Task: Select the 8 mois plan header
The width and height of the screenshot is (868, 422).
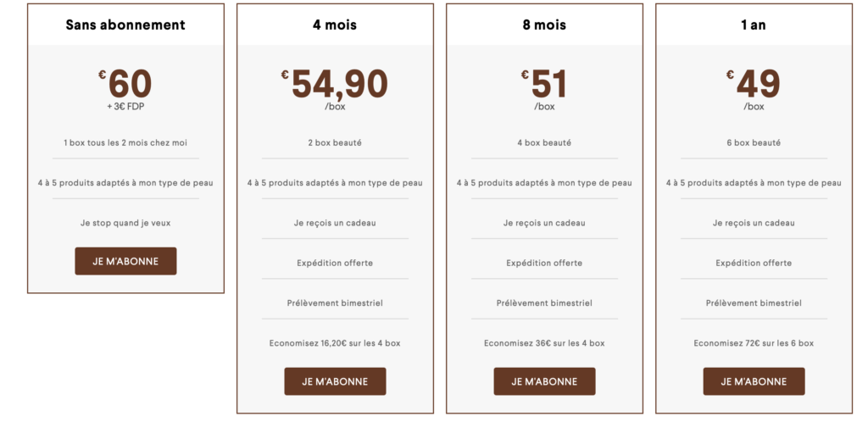Action: [x=544, y=25]
